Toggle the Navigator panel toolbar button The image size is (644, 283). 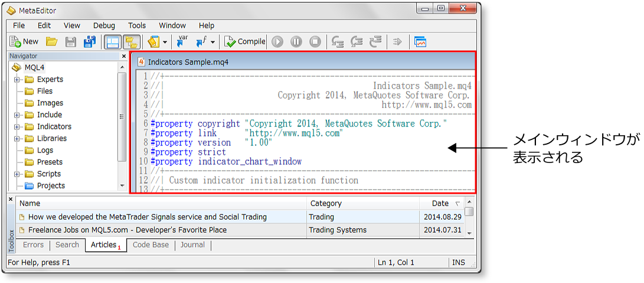coord(111,42)
